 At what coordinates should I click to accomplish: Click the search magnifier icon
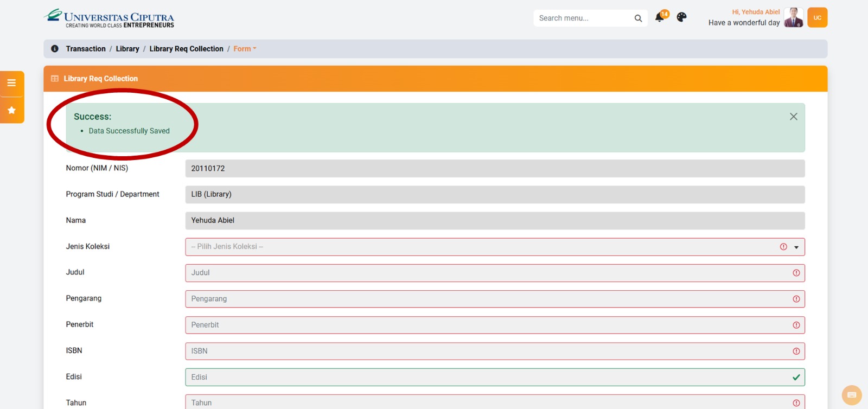pyautogui.click(x=638, y=18)
